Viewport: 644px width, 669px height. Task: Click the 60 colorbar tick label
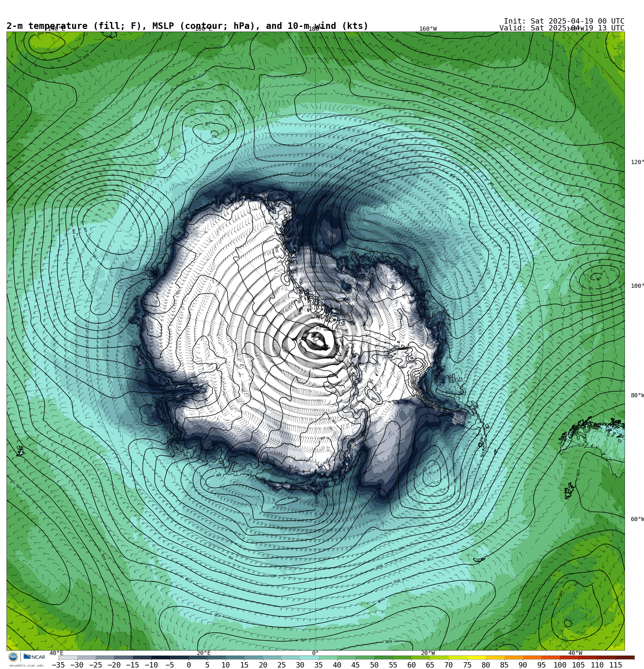(x=411, y=665)
